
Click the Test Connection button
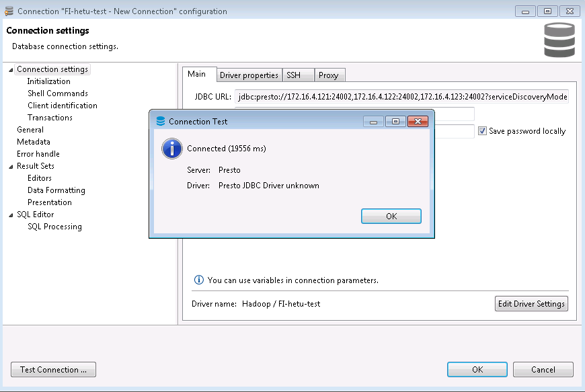[53, 370]
